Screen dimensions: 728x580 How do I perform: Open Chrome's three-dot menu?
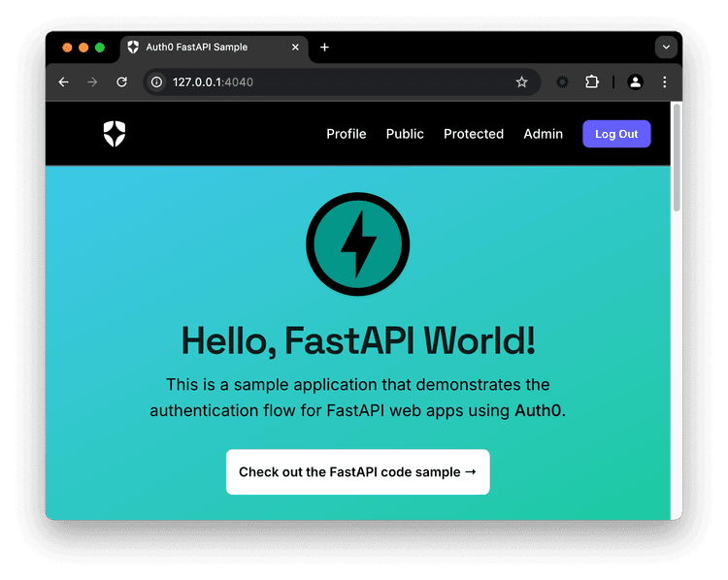664,82
